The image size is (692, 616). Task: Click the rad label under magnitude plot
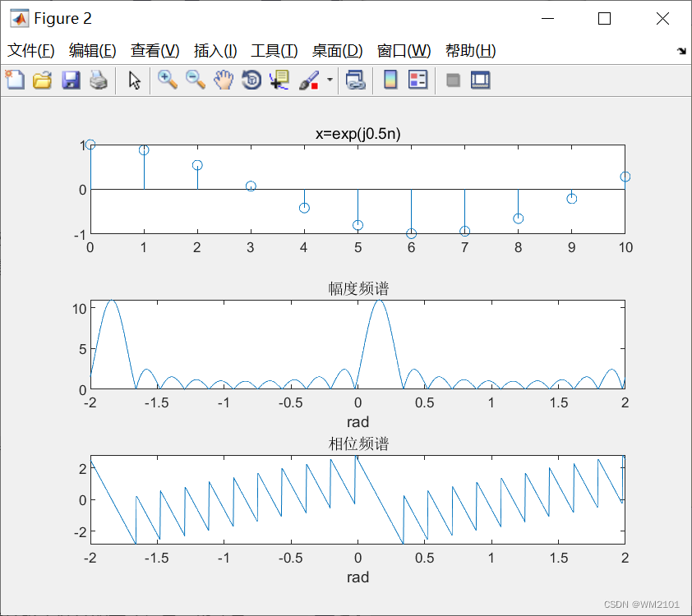(x=358, y=422)
